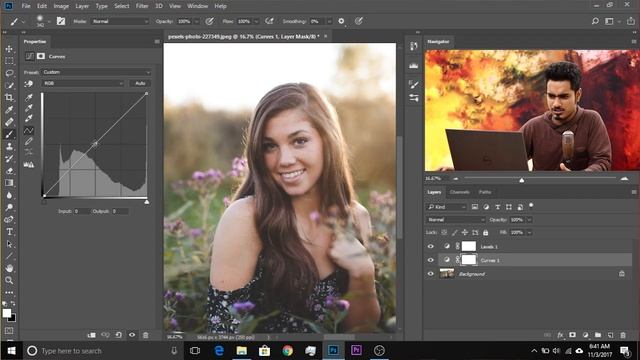Toggle lock all layer icon
Viewport: 640px width, 360px height.
point(485,233)
